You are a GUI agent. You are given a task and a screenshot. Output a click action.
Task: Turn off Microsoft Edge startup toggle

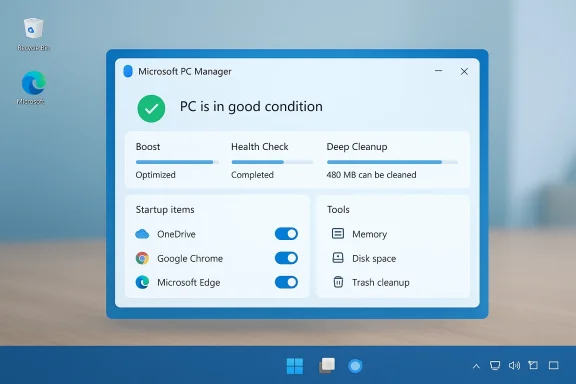pos(286,282)
